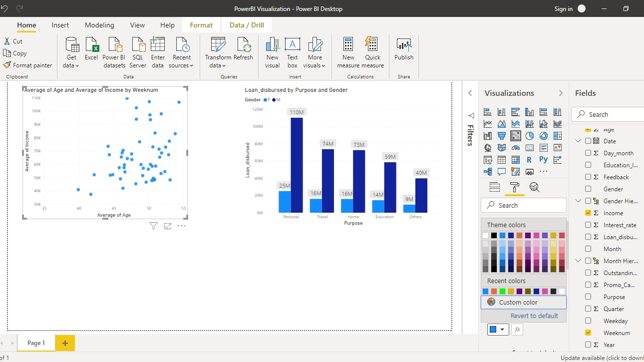Uncheck the Income field

pos(588,213)
